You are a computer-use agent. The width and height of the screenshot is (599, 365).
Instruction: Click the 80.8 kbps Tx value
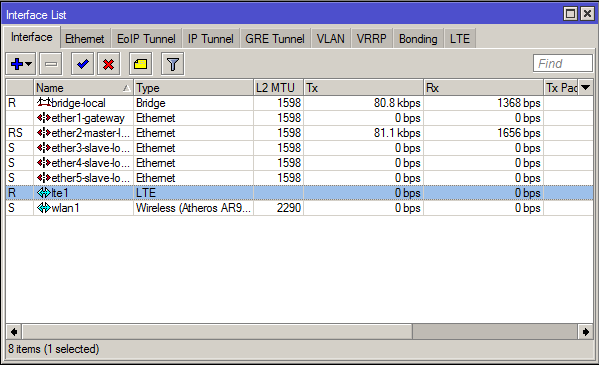tap(397, 103)
